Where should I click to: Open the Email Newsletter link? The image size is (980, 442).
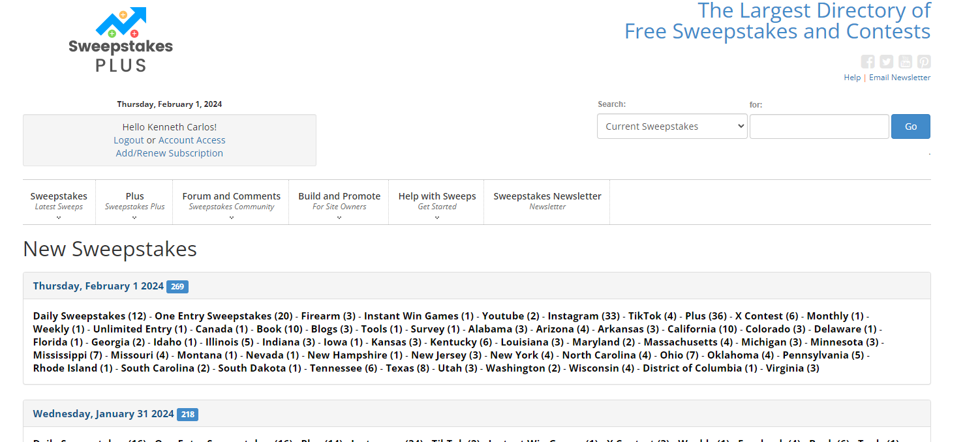[899, 78]
